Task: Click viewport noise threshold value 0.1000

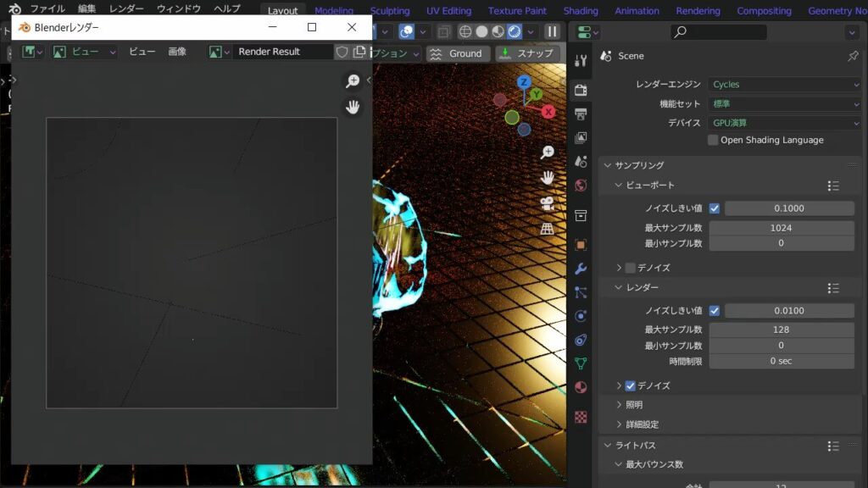Action: click(x=789, y=208)
